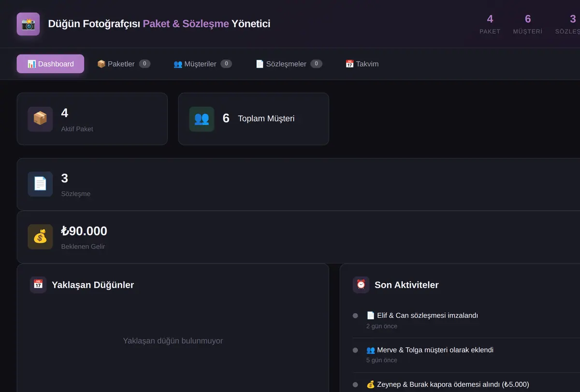Click the Sözleşmeler tab count badge
Viewport: 580px width, 392px height.
pyautogui.click(x=316, y=64)
